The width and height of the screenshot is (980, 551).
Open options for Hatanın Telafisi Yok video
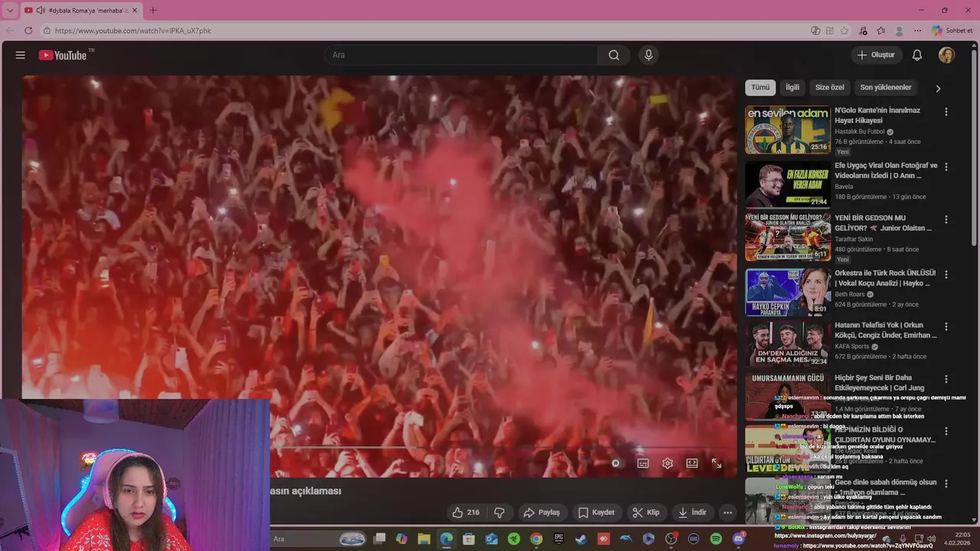pyautogui.click(x=946, y=327)
